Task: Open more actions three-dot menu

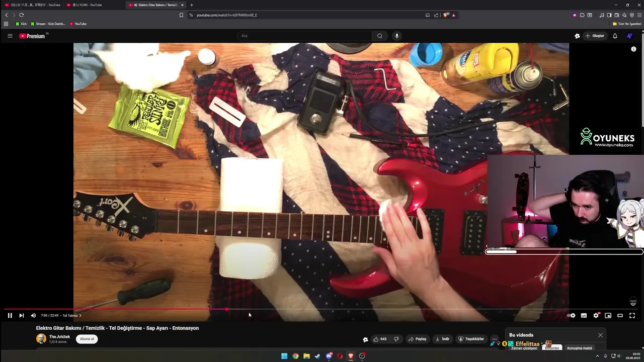Action: click(494, 339)
